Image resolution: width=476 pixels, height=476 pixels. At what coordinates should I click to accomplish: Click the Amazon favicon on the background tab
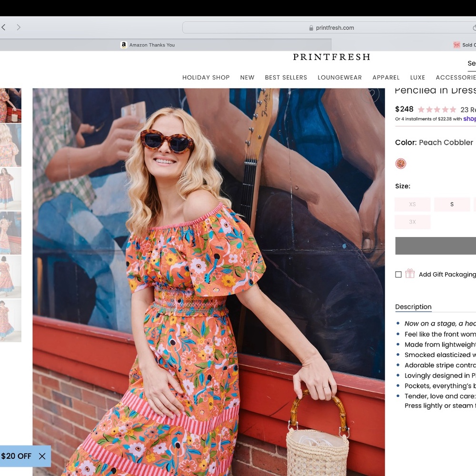click(124, 45)
